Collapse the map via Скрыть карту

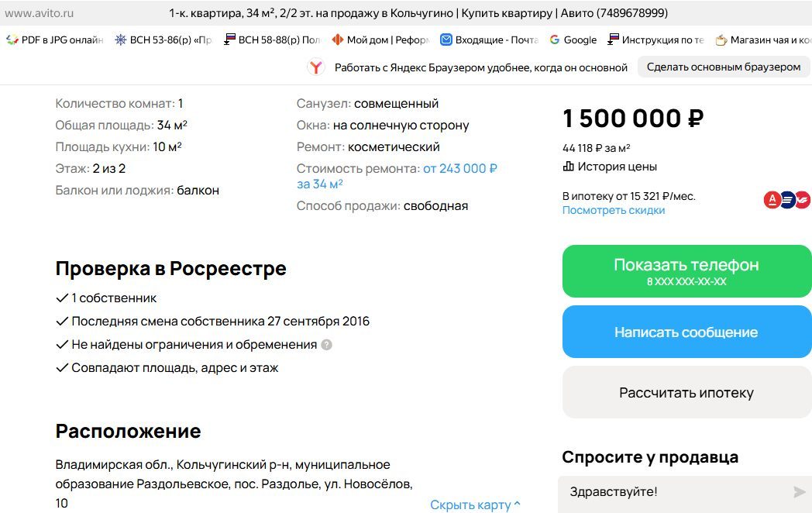tap(475, 504)
